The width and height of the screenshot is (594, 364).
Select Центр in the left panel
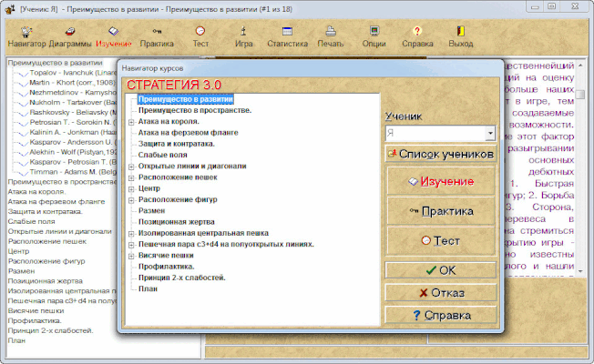[x=18, y=251]
